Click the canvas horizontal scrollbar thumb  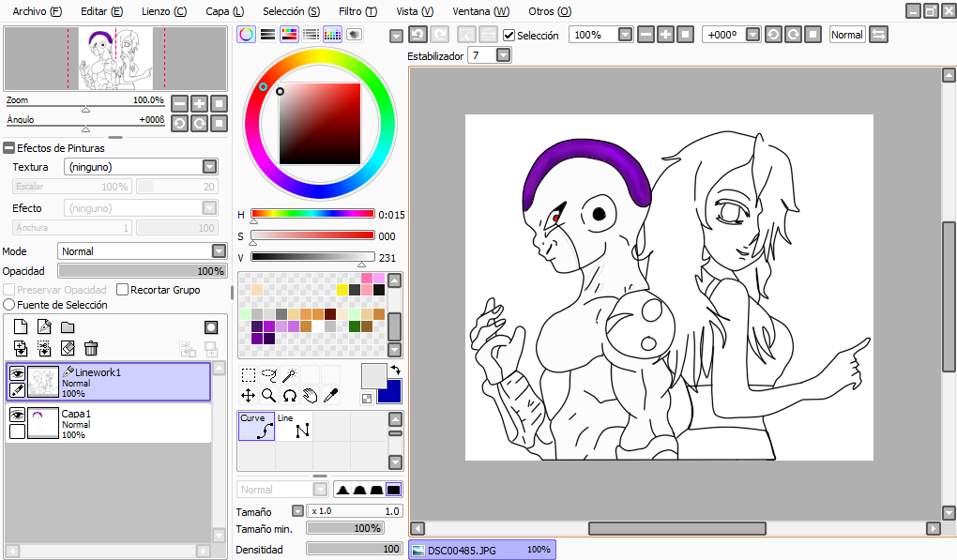pos(676,528)
